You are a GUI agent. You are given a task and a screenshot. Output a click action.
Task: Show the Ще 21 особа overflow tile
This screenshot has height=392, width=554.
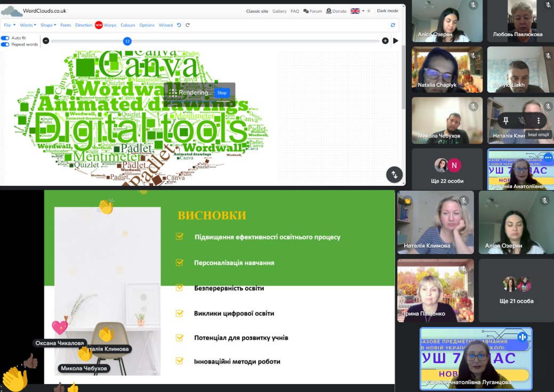pyautogui.click(x=516, y=291)
